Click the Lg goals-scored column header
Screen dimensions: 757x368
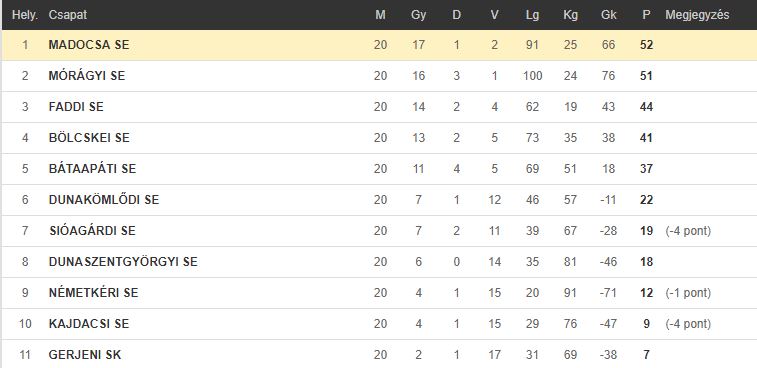tap(533, 15)
